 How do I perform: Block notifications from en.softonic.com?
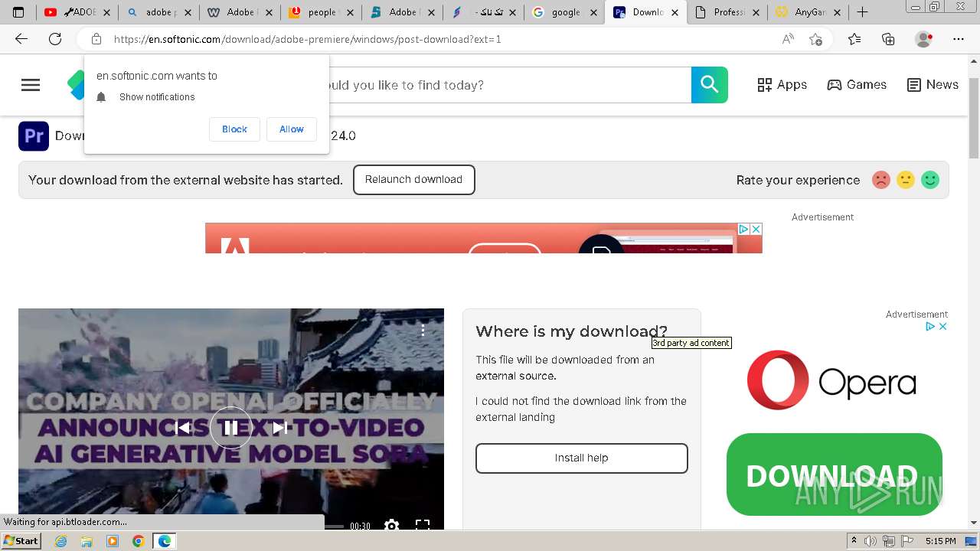pos(234,129)
